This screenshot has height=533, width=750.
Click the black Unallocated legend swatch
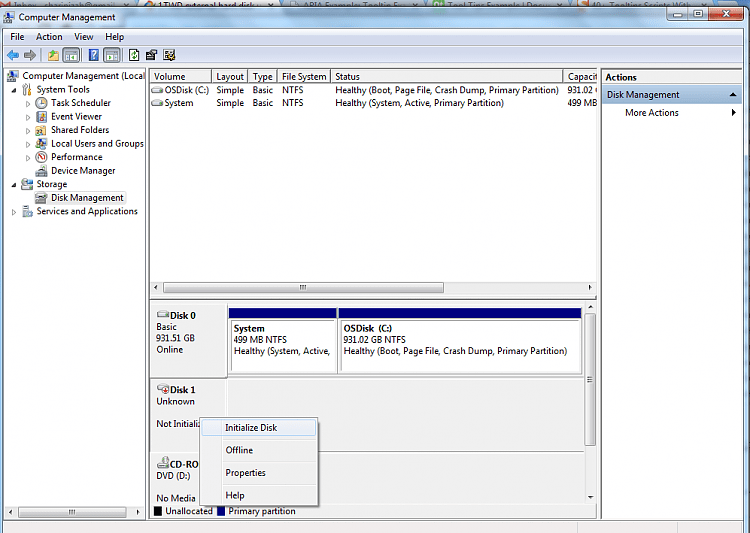tap(158, 511)
